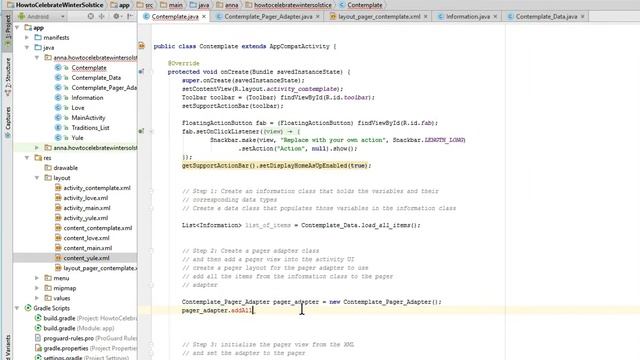Viewport: 640px width, 360px height.
Task: Switch to the Contemplate_Pager_Adapter.java tab
Action: click(x=268, y=17)
